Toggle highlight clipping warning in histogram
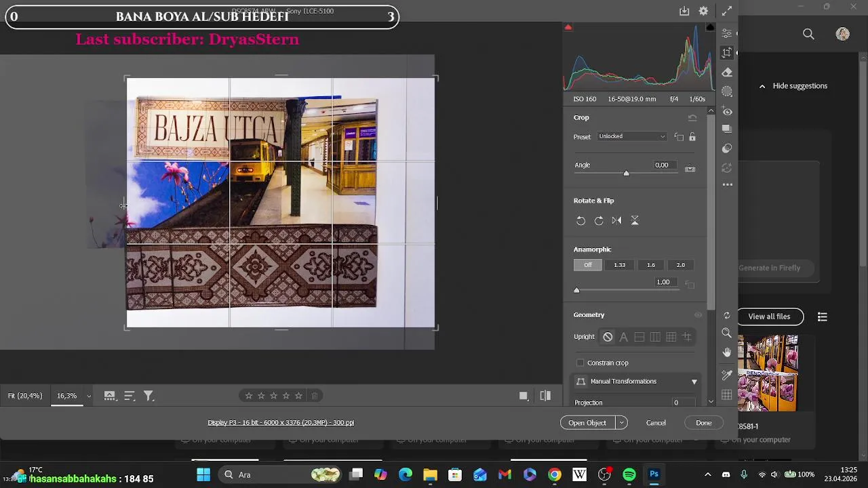Viewport: 868px width, 488px height. coord(710,27)
